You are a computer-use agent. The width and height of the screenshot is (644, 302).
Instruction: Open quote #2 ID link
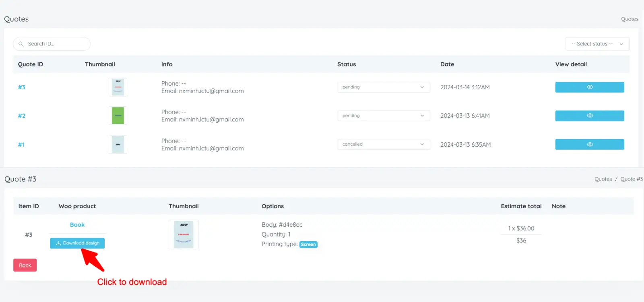[22, 116]
